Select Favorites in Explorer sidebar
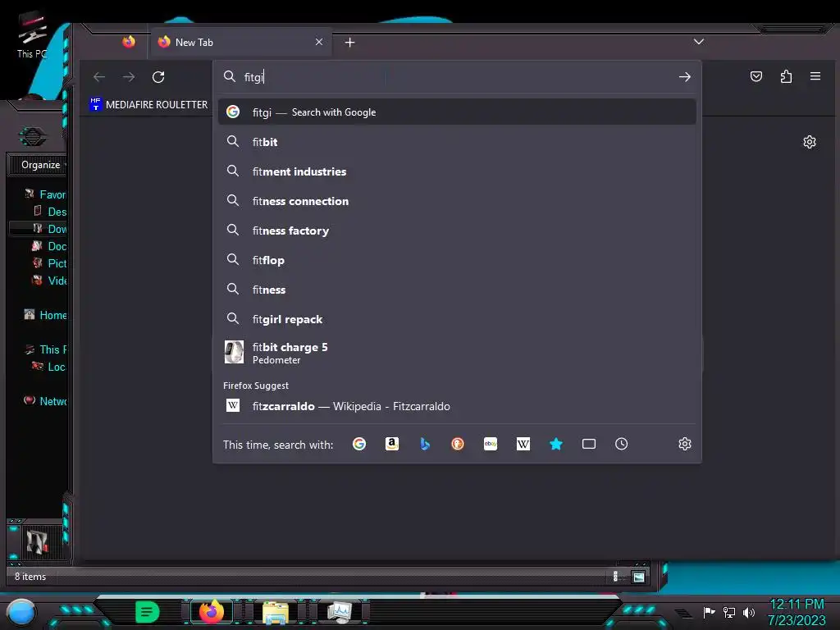The image size is (840, 630). [46, 194]
